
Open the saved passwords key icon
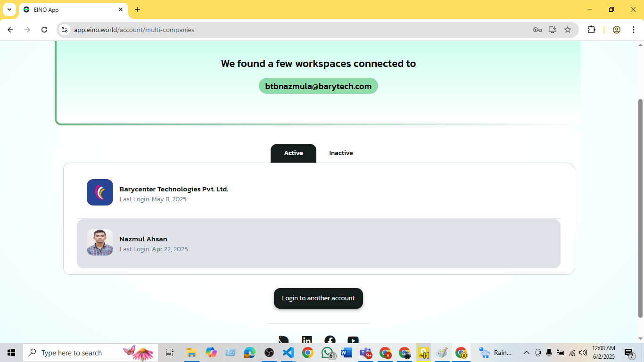click(537, 30)
